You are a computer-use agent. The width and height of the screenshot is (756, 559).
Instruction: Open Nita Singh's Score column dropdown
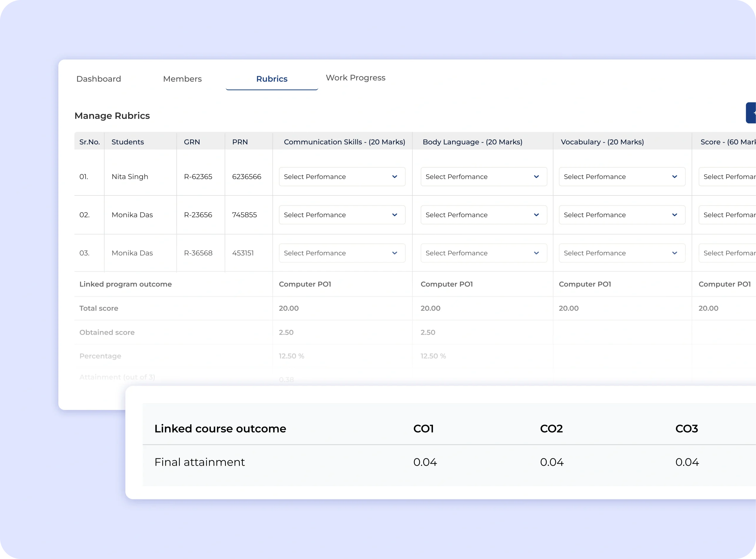tap(728, 177)
